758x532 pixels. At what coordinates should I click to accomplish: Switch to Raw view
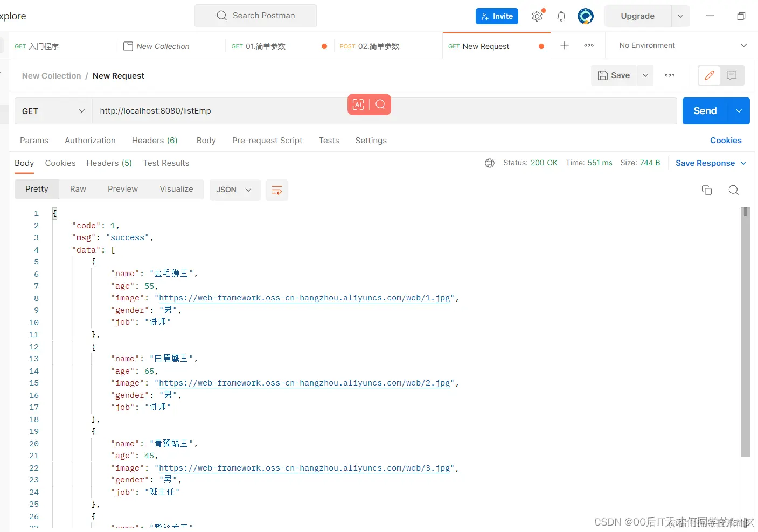click(x=78, y=189)
